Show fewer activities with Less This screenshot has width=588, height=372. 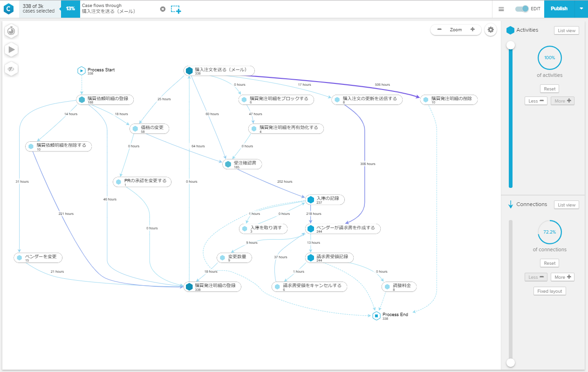click(536, 101)
